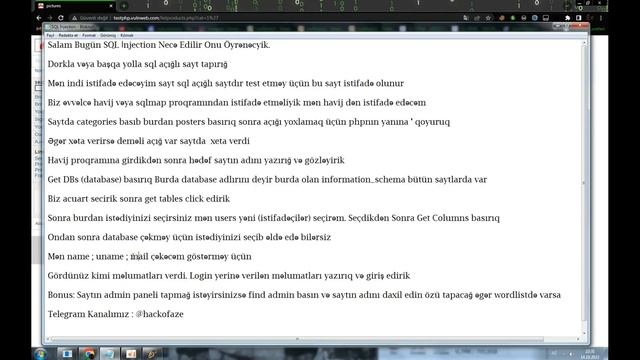Screen dimensions: 640x360
Task: Open the Görünüş menu in Notepad
Action: pos(108,36)
